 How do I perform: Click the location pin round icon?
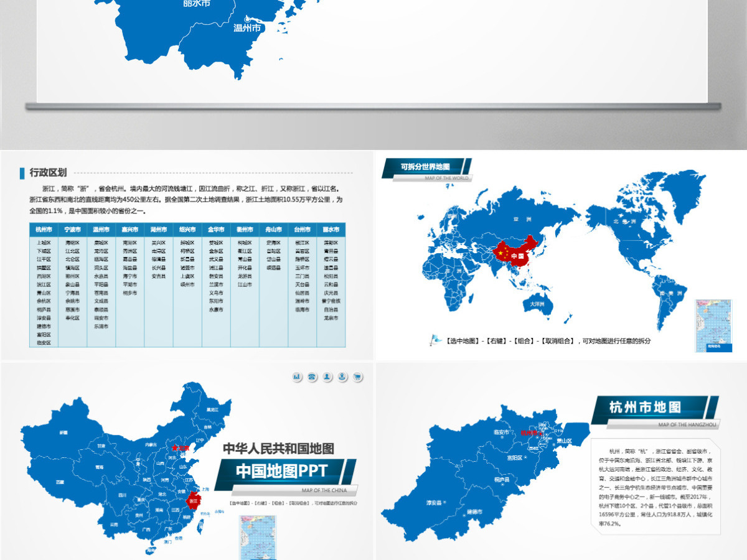(342, 377)
